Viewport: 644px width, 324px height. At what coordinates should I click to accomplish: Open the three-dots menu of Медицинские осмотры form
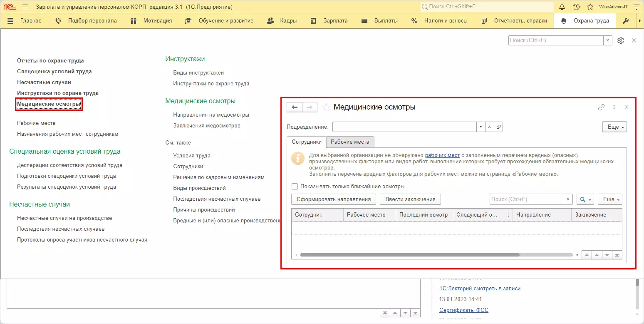(x=614, y=107)
